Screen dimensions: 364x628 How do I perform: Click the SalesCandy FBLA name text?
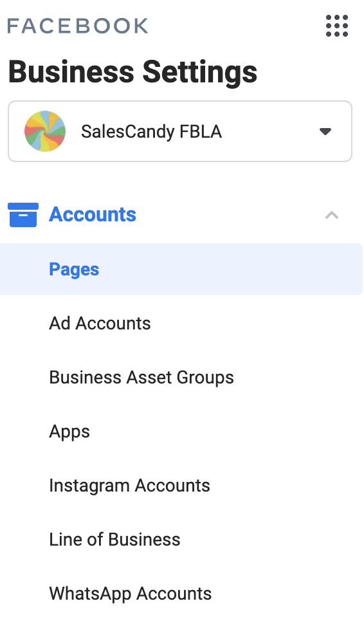point(151,132)
